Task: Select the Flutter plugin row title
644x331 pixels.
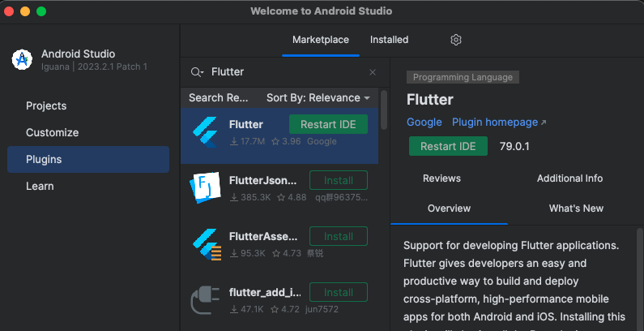Action: click(x=246, y=125)
